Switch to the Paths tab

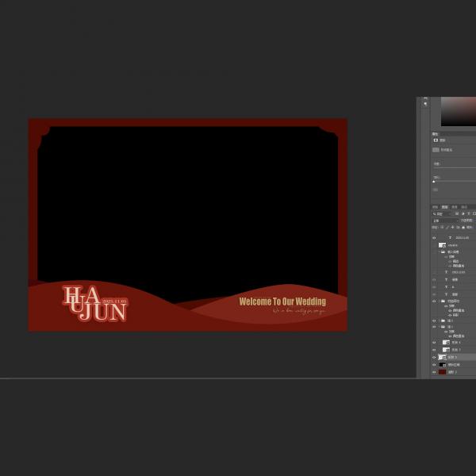pos(463,207)
